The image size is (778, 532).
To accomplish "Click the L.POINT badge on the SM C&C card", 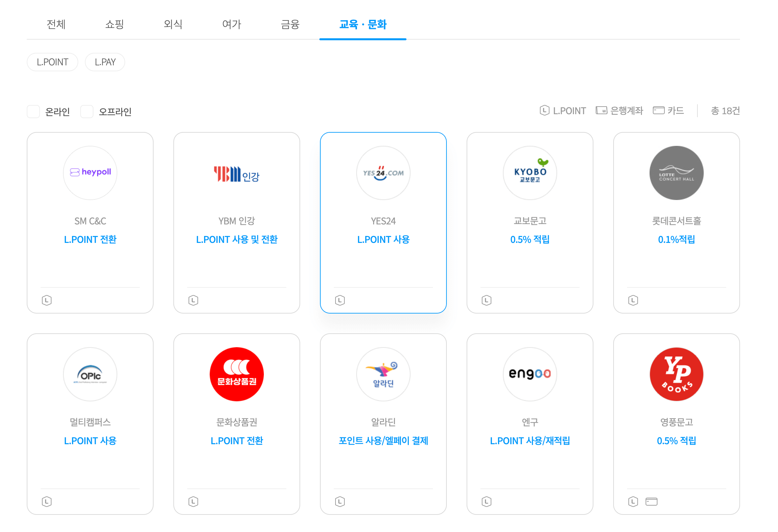I will click(47, 300).
